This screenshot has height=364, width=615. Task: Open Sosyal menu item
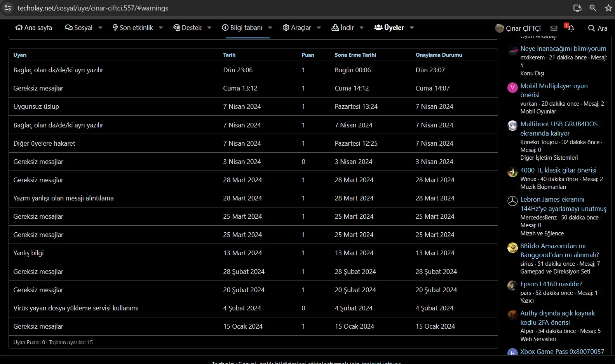[79, 28]
